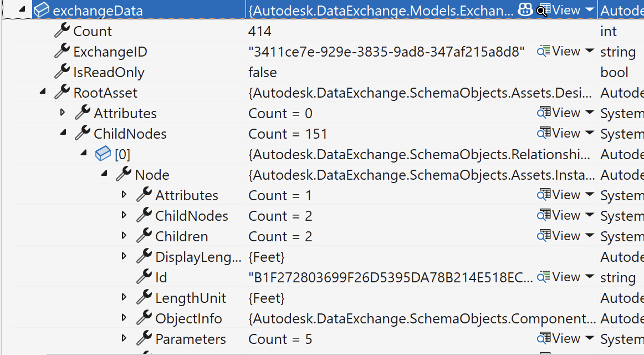Open View dropdown arrow for Children
Viewport: 644px width, 355px height.
(590, 235)
